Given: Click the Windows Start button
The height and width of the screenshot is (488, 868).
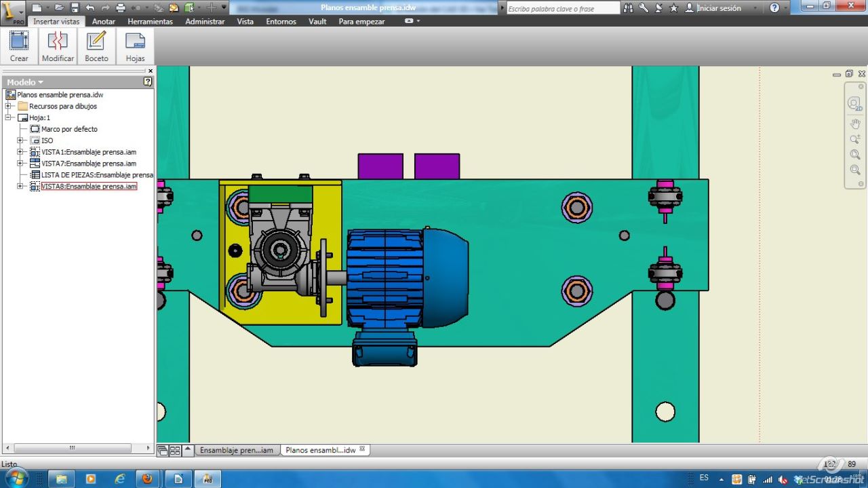Looking at the screenshot, I should click(x=16, y=478).
